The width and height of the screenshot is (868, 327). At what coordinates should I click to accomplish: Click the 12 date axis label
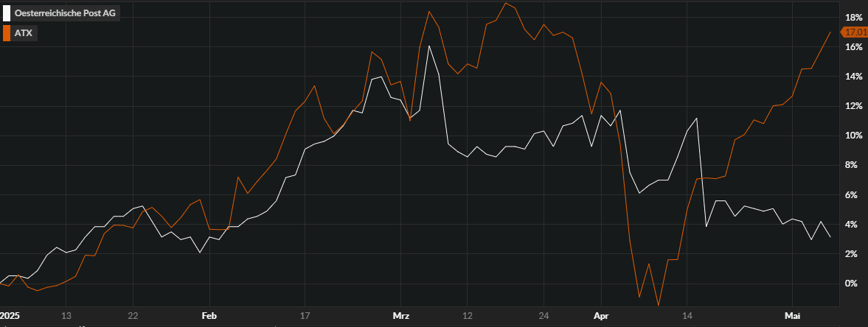pyautogui.click(x=468, y=316)
